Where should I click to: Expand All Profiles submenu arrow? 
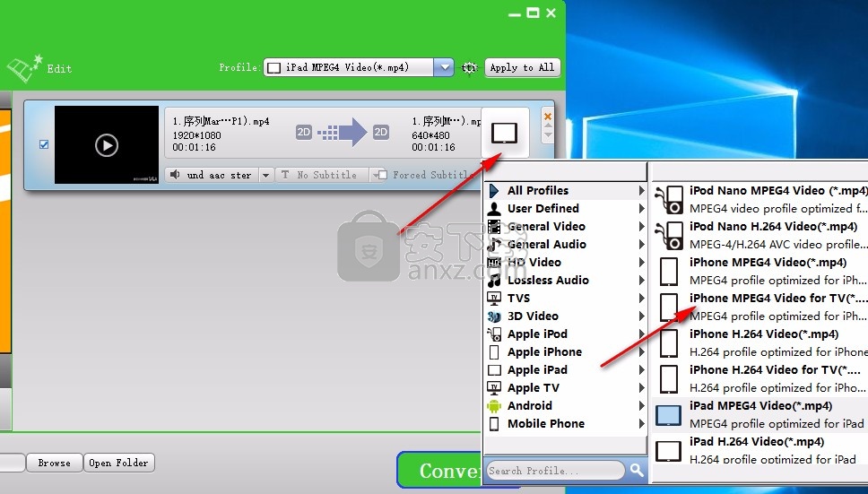point(641,190)
